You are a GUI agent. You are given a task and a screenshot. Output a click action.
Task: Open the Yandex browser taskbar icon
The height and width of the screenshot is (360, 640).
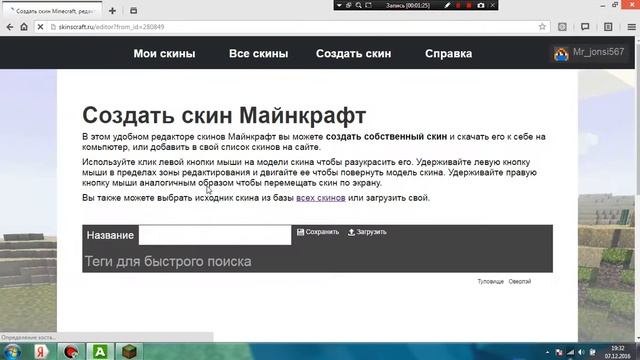tap(40, 351)
